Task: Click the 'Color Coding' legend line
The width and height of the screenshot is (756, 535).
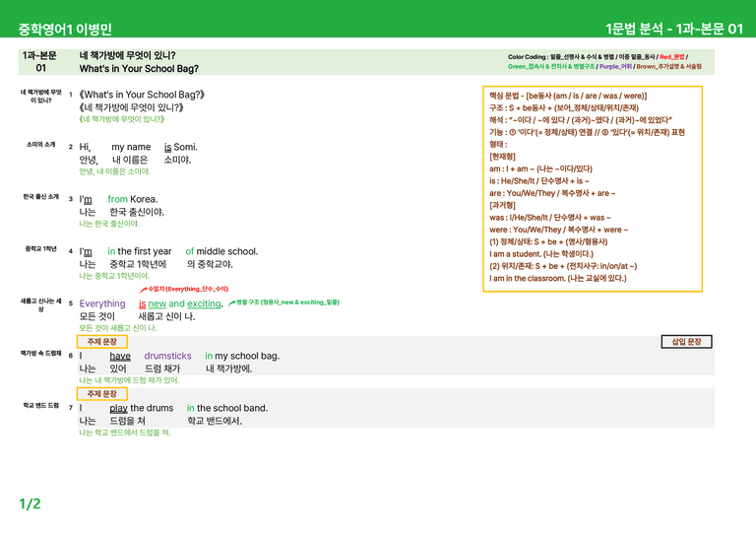Action: pyautogui.click(x=604, y=62)
